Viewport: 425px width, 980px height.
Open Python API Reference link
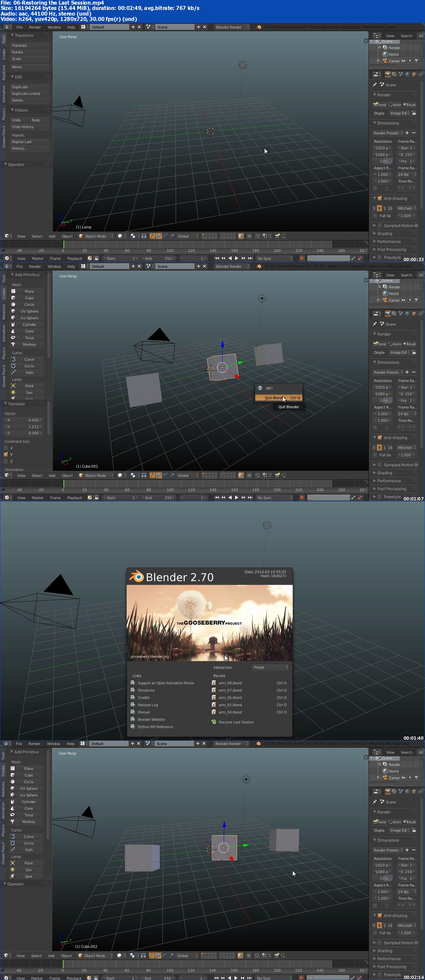pyautogui.click(x=155, y=727)
